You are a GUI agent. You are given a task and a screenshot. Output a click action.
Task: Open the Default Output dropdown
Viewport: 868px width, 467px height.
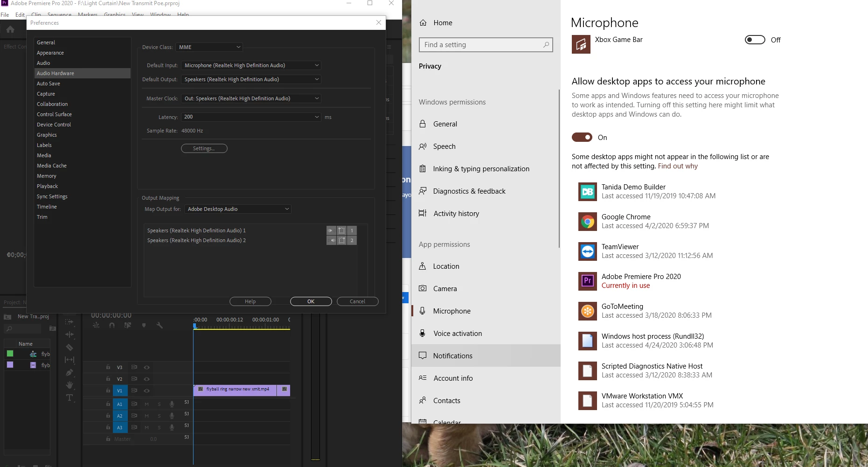[x=251, y=79]
